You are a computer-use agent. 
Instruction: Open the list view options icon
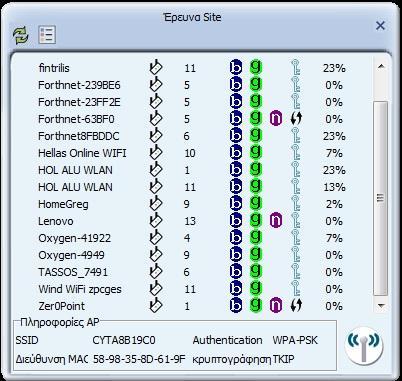pyautogui.click(x=47, y=34)
